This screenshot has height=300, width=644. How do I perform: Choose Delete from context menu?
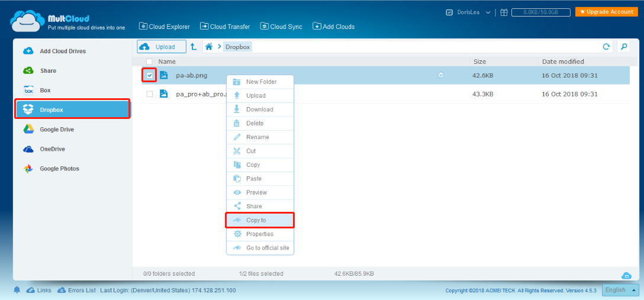260,123
